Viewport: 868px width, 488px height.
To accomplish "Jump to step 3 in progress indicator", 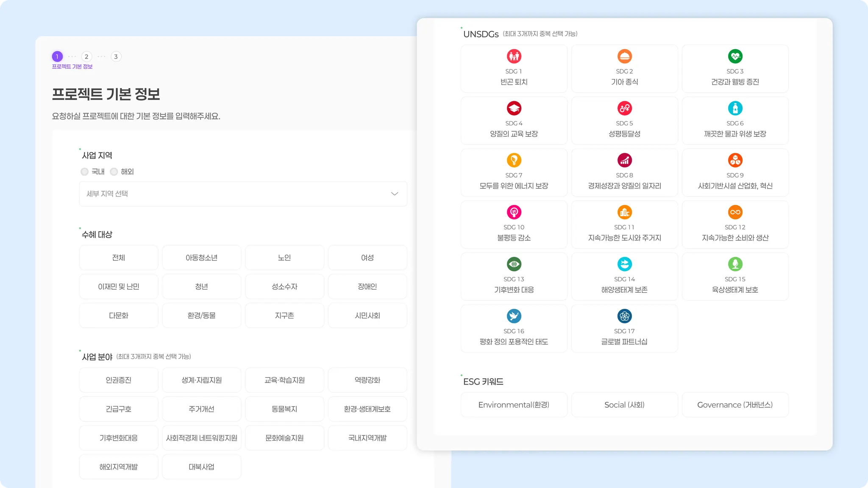I will tap(116, 57).
